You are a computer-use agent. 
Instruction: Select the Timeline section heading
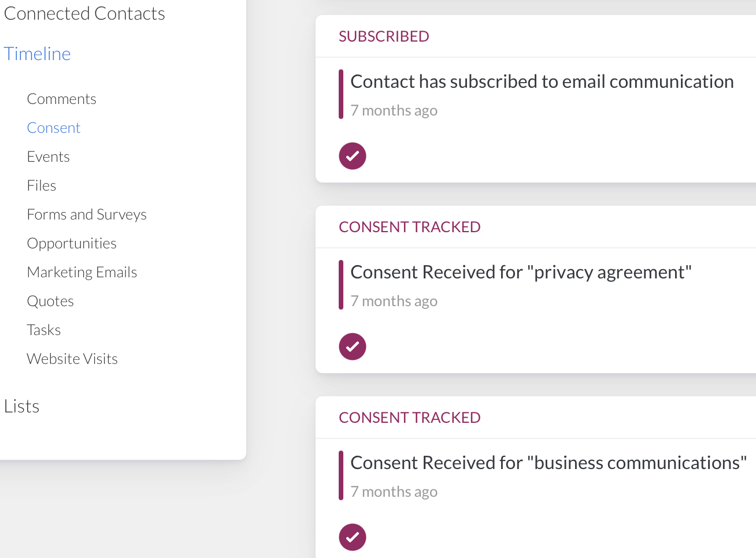pos(38,54)
